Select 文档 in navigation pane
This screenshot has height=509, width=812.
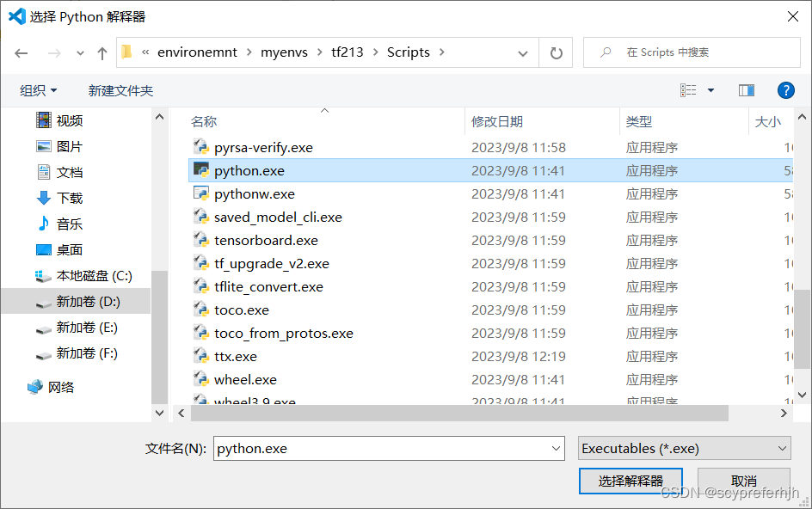(59, 172)
